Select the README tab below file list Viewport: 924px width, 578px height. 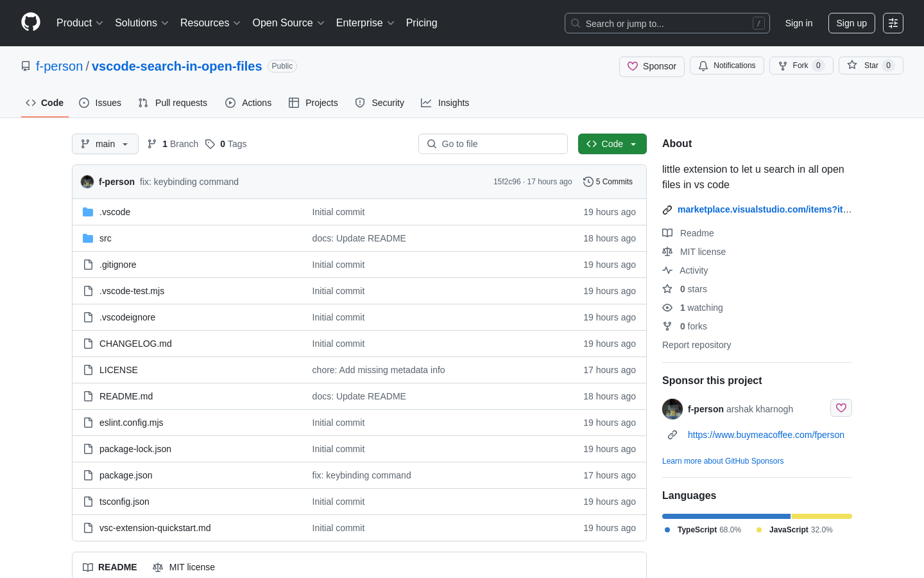(110, 567)
